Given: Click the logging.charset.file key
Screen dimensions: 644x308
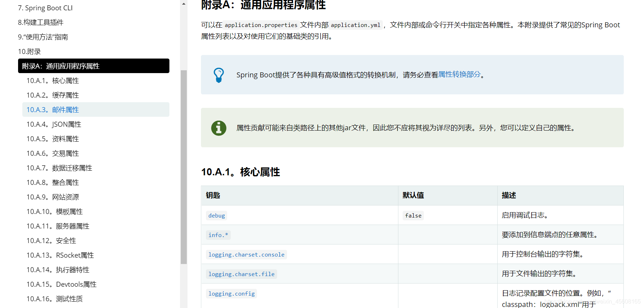Looking at the screenshot, I should (x=241, y=274).
